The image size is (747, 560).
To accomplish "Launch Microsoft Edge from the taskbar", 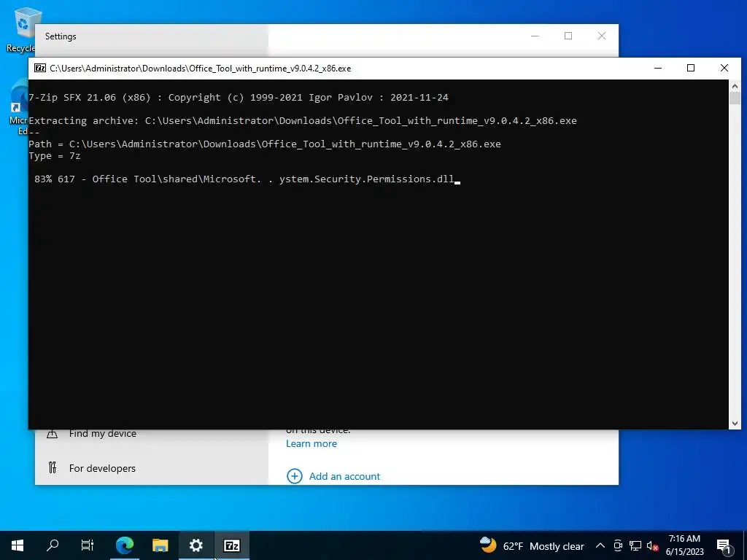I will click(x=125, y=545).
